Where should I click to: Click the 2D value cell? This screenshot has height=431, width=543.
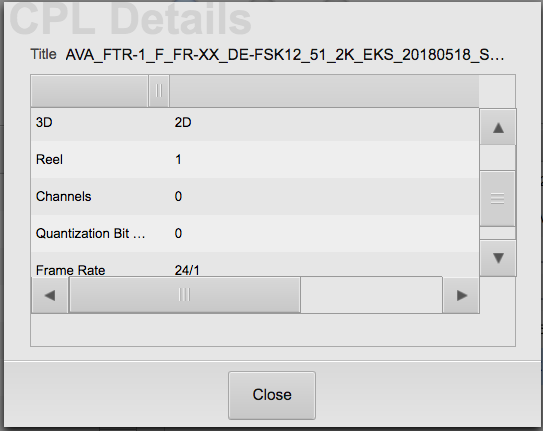click(183, 123)
